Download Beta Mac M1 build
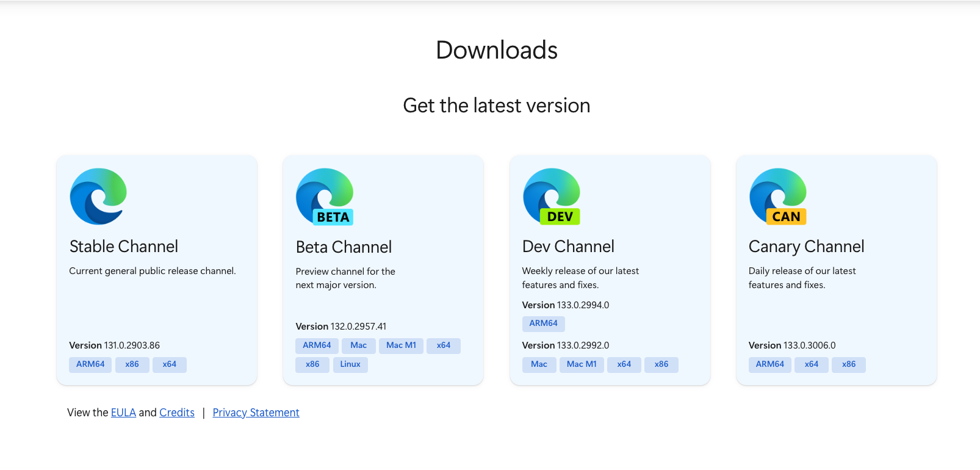 pos(402,345)
